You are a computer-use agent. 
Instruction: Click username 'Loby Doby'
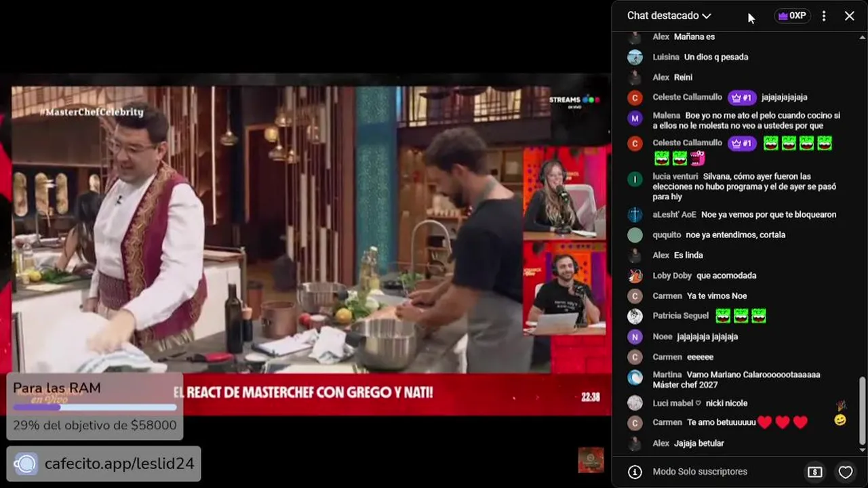[x=672, y=275]
